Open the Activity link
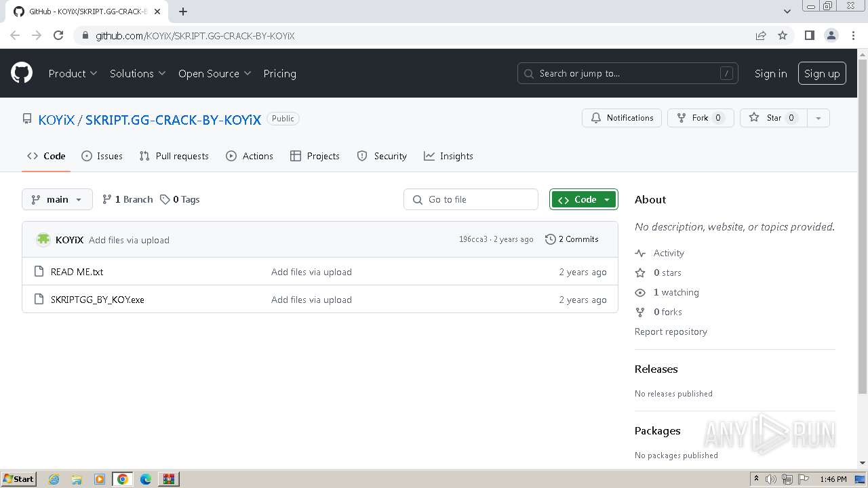 pyautogui.click(x=659, y=253)
